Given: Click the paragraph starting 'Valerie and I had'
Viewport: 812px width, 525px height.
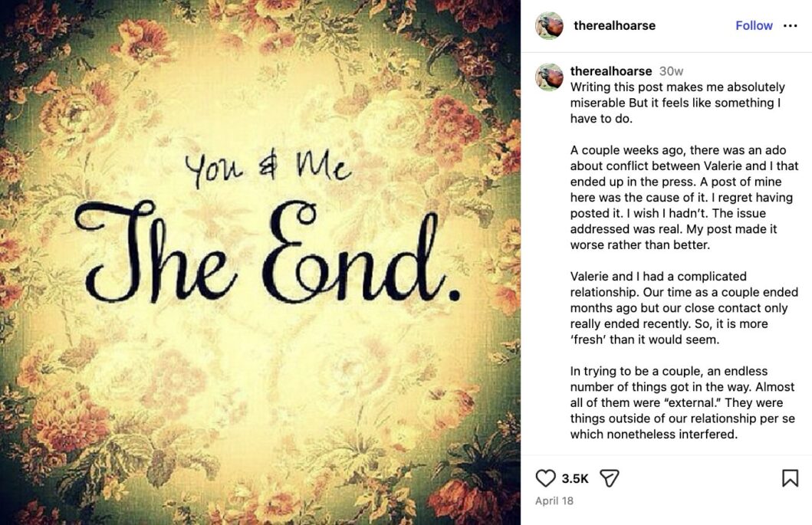Looking at the screenshot, I should coord(684,307).
